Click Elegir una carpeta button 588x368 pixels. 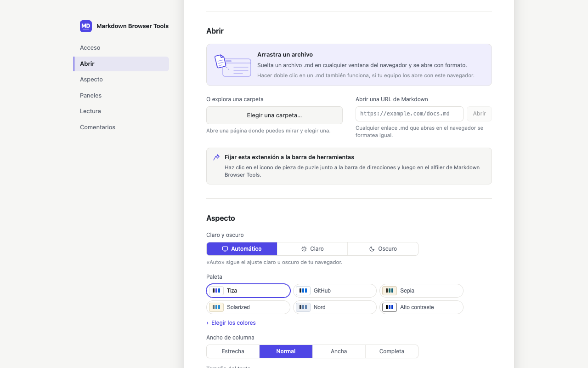click(x=274, y=115)
